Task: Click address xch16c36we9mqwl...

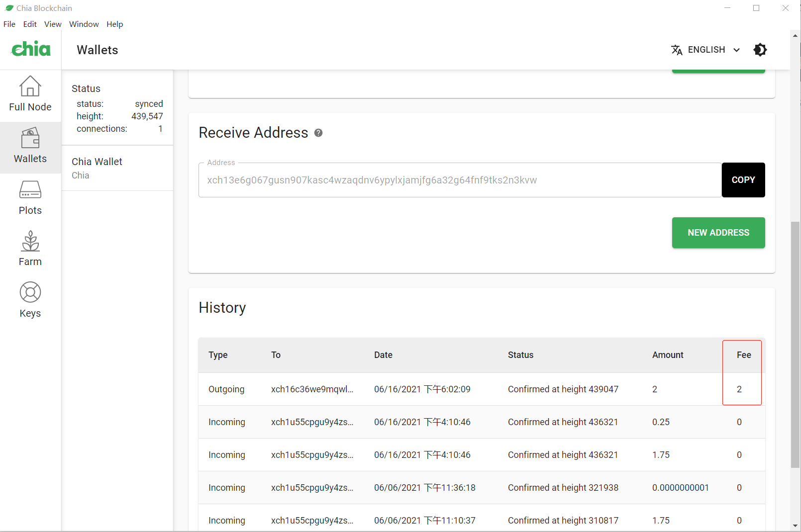Action: pyautogui.click(x=312, y=389)
